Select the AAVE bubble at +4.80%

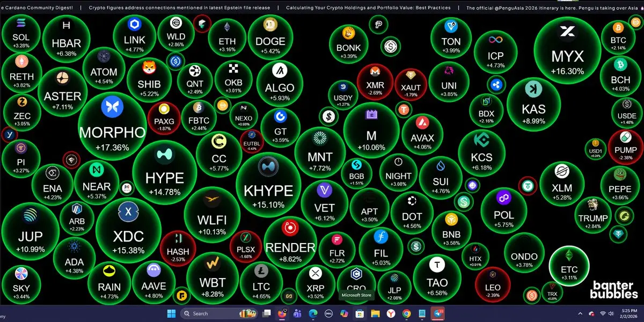point(153,282)
